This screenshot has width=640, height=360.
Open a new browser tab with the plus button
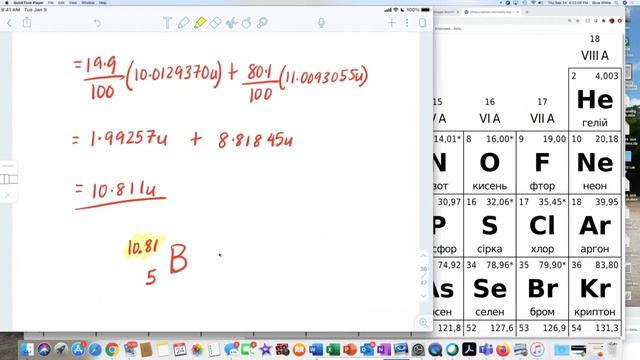[x=527, y=12]
